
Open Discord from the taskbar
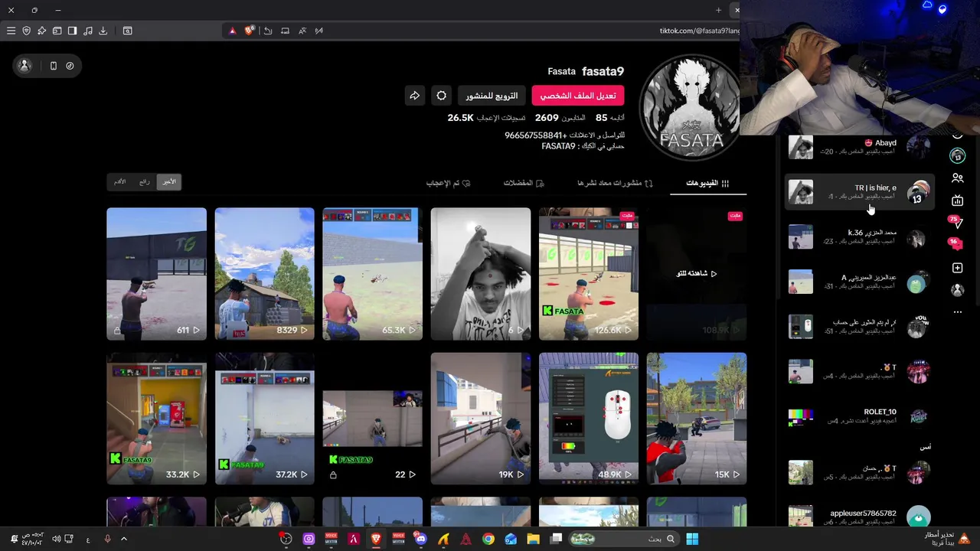coord(420,539)
